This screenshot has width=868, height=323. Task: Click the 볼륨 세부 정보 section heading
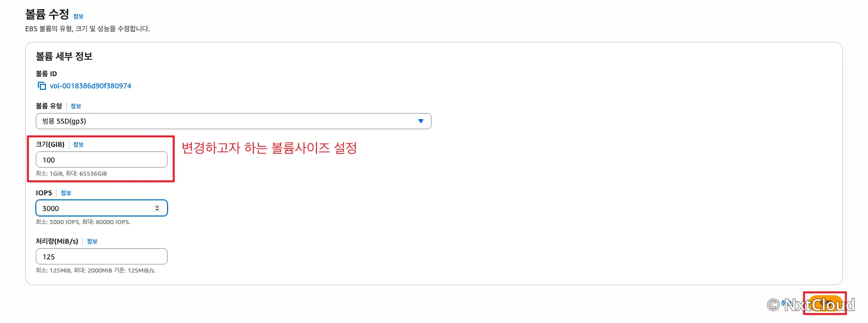64,56
